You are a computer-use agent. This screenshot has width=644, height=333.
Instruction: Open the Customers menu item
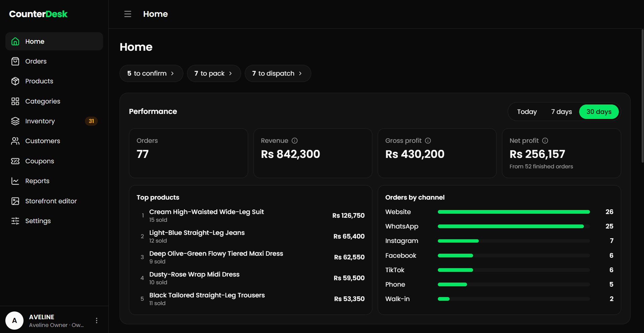[54, 141]
